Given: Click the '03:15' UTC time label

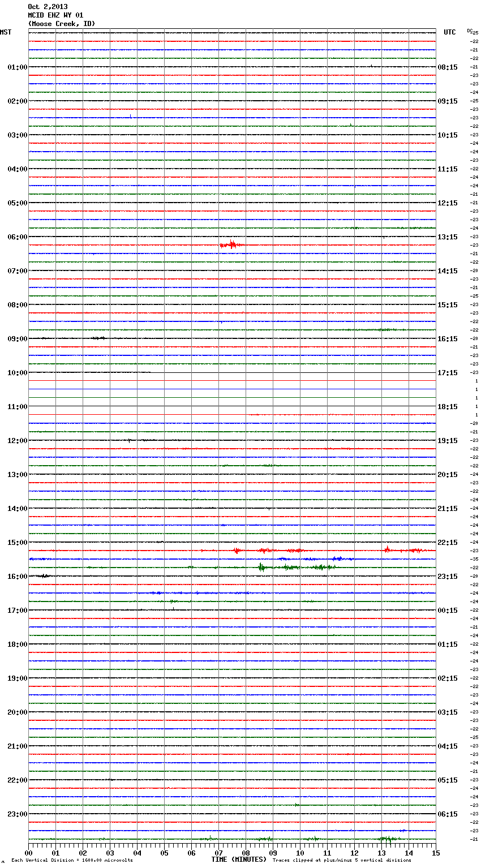Looking at the screenshot, I should (x=448, y=712).
